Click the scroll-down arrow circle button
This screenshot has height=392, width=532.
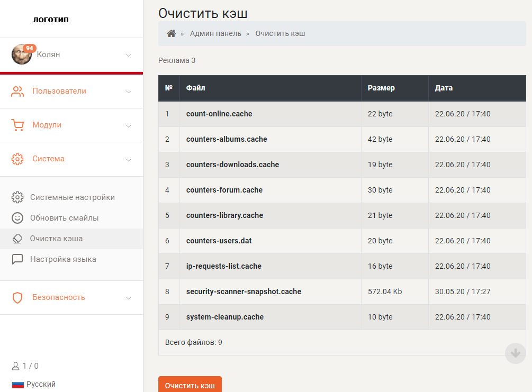click(x=515, y=353)
